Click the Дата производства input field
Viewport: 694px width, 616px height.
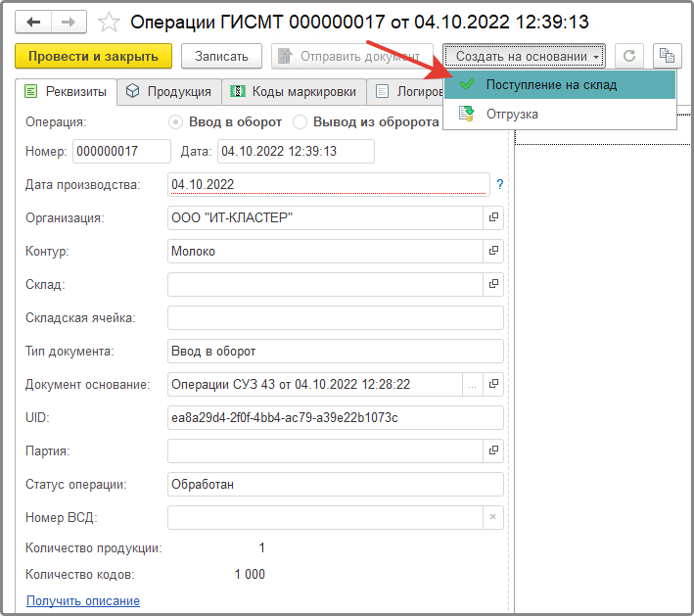pyautogui.click(x=329, y=184)
